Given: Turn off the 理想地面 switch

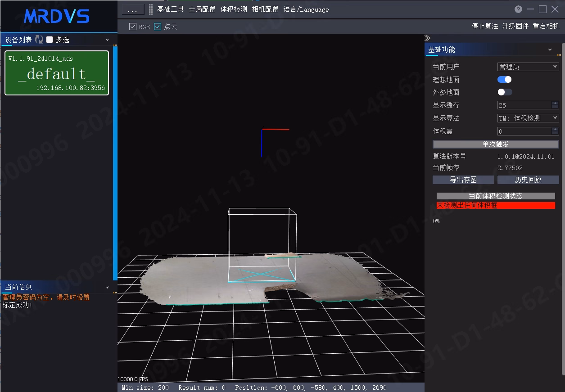Looking at the screenshot, I should click(x=505, y=80).
